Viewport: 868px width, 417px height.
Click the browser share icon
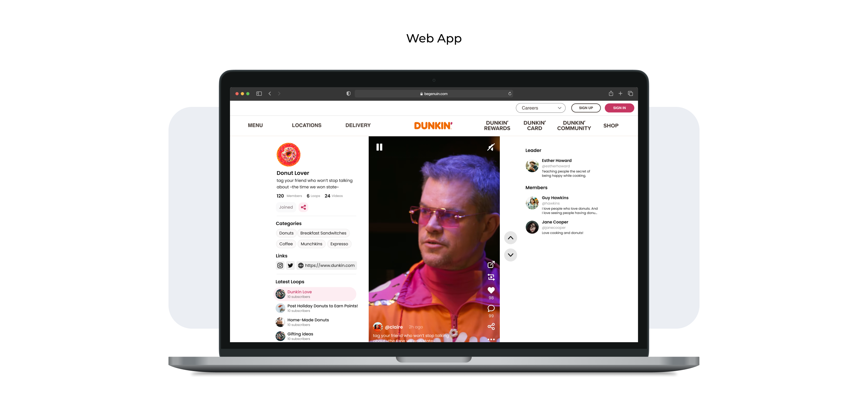click(611, 93)
